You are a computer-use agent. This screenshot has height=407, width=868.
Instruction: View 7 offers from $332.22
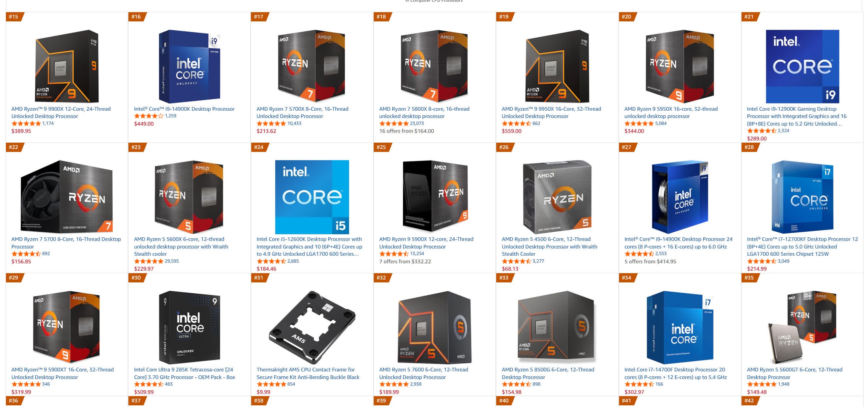coord(405,261)
